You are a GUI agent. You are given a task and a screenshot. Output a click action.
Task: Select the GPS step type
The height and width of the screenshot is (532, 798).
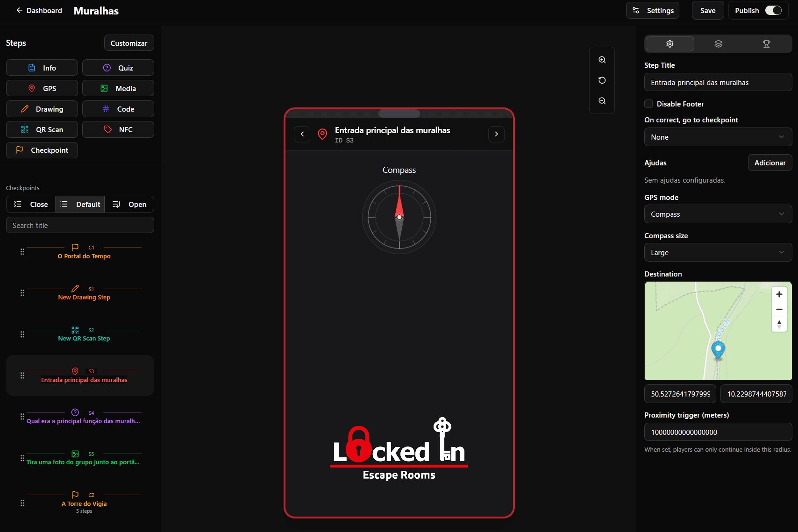pyautogui.click(x=42, y=88)
